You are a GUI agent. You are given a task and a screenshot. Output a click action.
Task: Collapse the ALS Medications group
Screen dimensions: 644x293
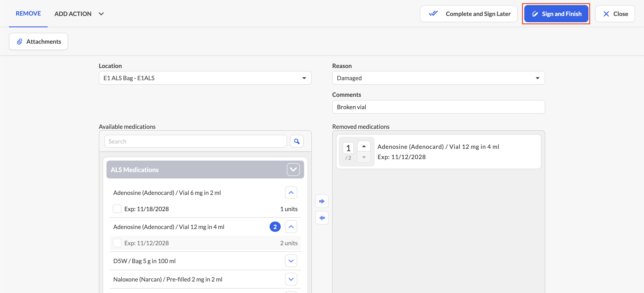coord(293,170)
